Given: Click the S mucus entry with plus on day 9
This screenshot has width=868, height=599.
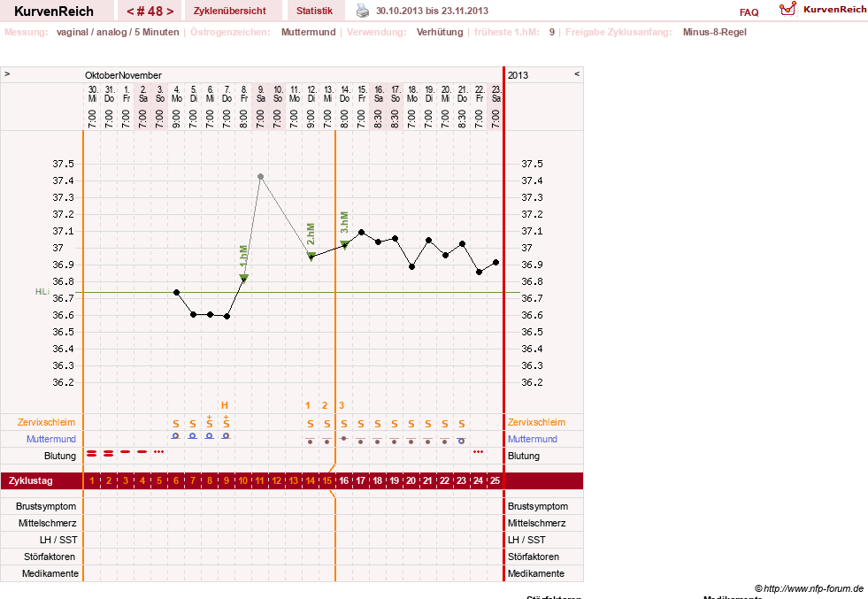Looking at the screenshot, I should pos(226,421).
